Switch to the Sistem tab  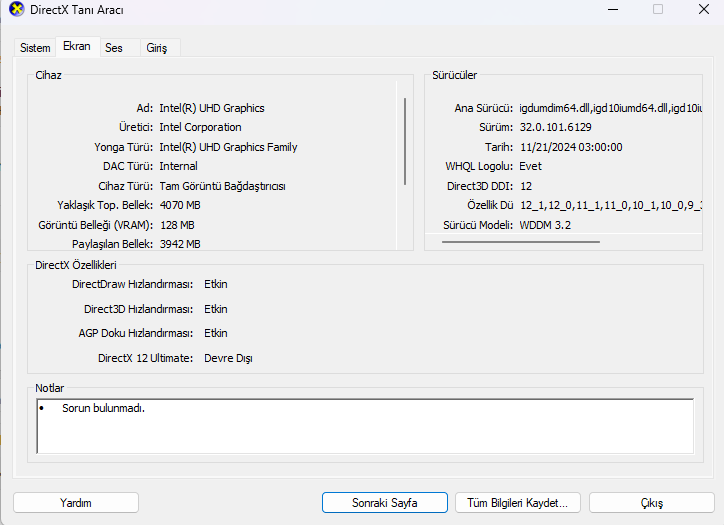(35, 48)
